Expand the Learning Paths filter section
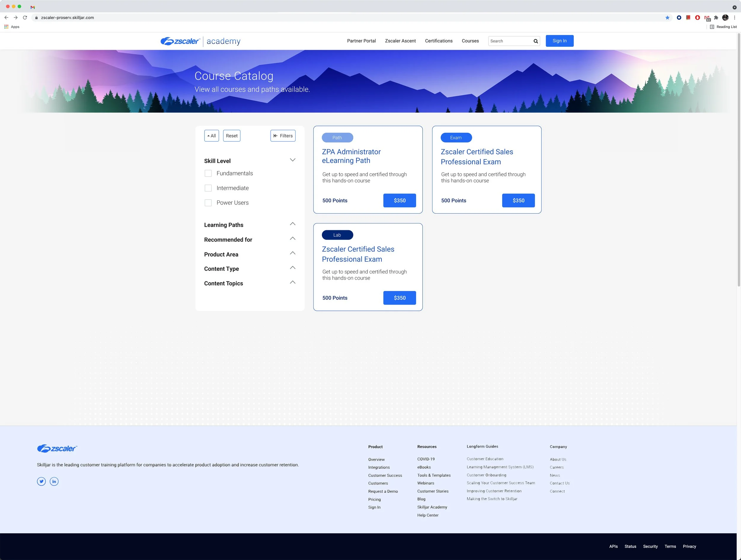Image resolution: width=741 pixels, height=560 pixels. [293, 224]
